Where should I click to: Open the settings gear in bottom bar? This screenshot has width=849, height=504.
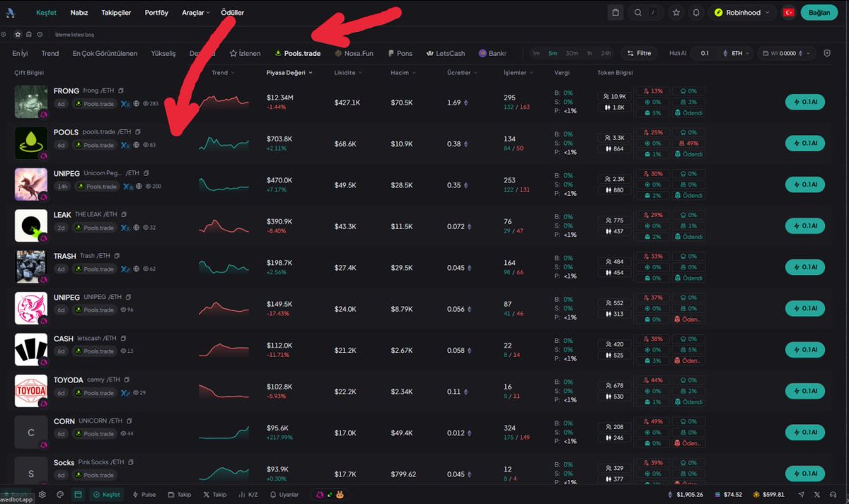(x=42, y=495)
